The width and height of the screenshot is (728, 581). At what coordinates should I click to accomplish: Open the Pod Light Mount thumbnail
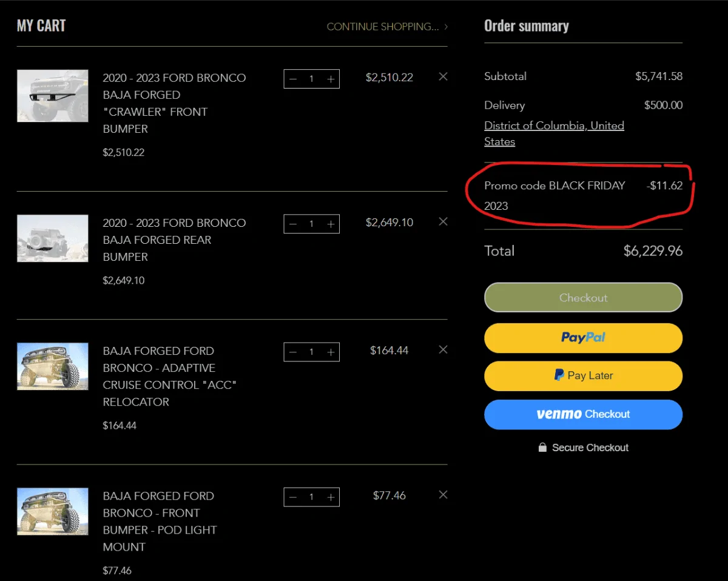coord(53,511)
